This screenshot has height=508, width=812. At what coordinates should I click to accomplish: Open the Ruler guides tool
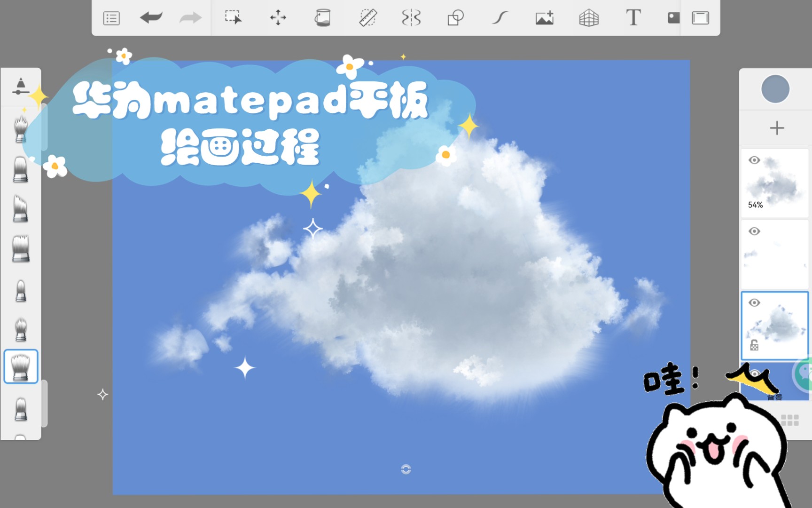368,18
